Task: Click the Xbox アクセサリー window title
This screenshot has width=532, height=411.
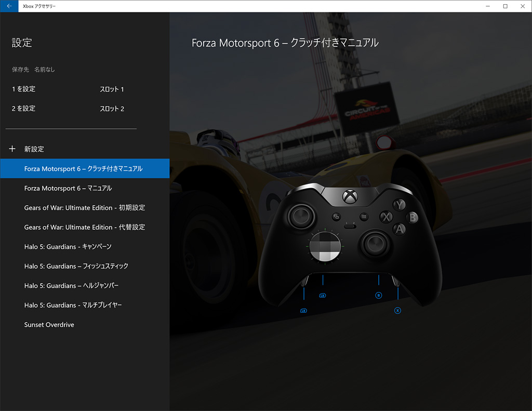Action: click(x=39, y=6)
